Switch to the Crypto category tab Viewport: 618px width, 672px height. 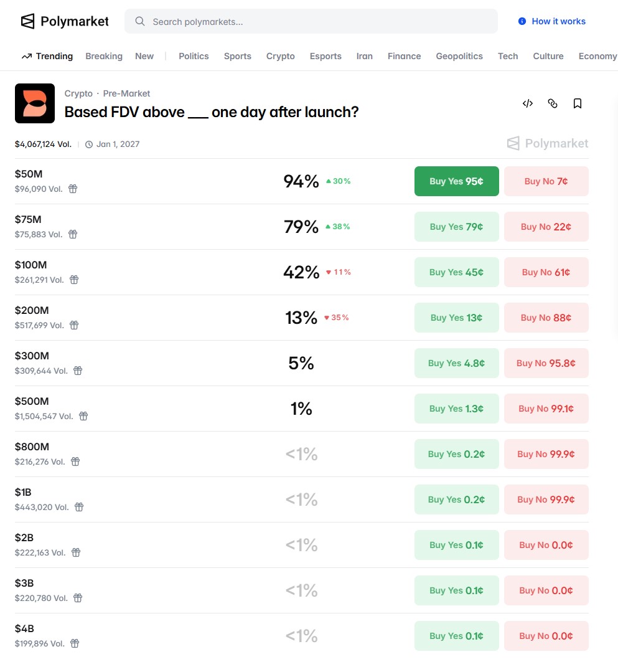pos(281,56)
